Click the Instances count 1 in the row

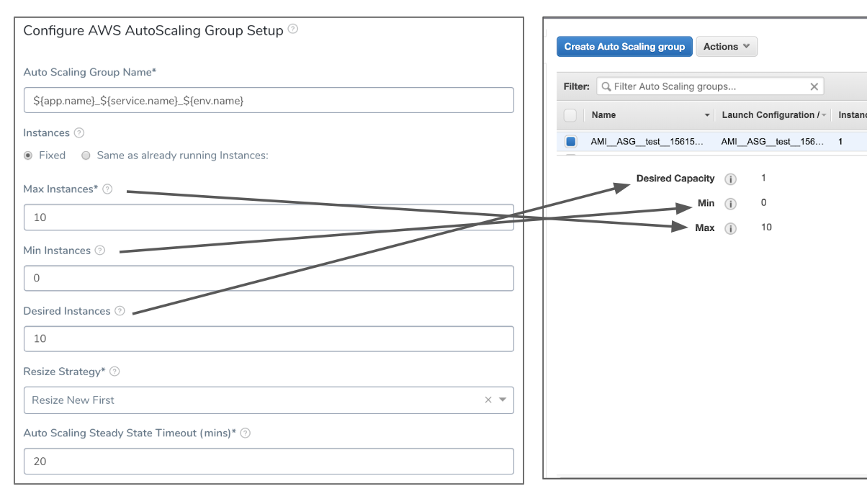pos(840,142)
